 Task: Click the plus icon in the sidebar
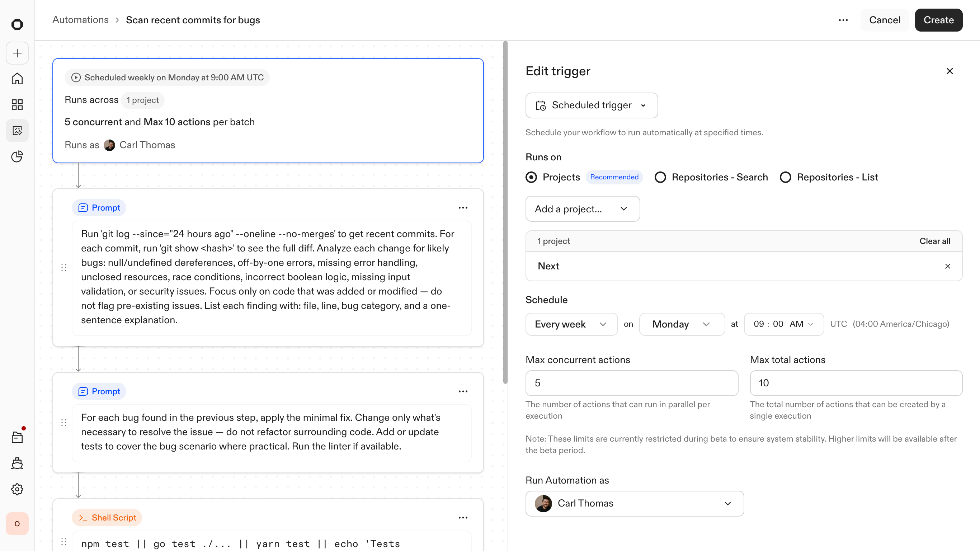coord(17,53)
